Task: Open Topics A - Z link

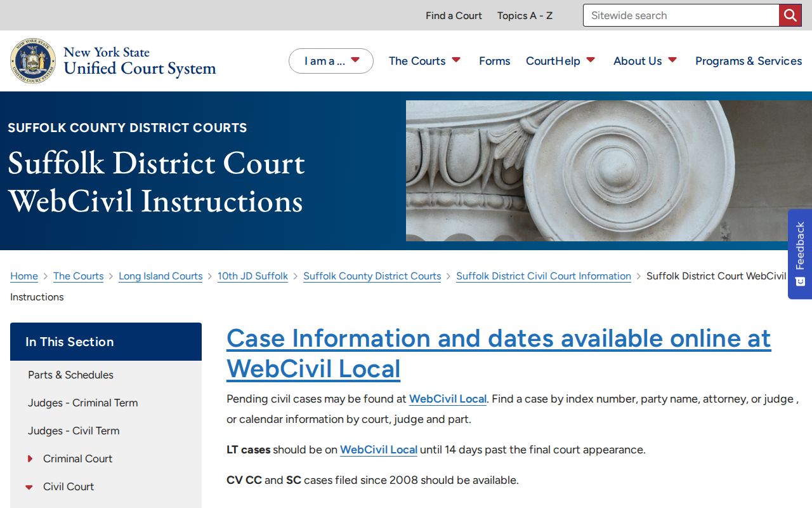Action: point(525,15)
